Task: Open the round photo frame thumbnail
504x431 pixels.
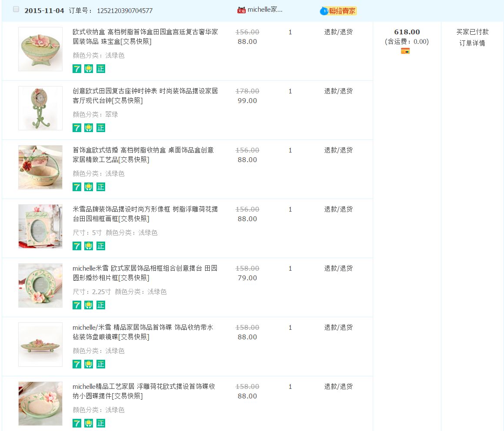Action: pos(40,285)
